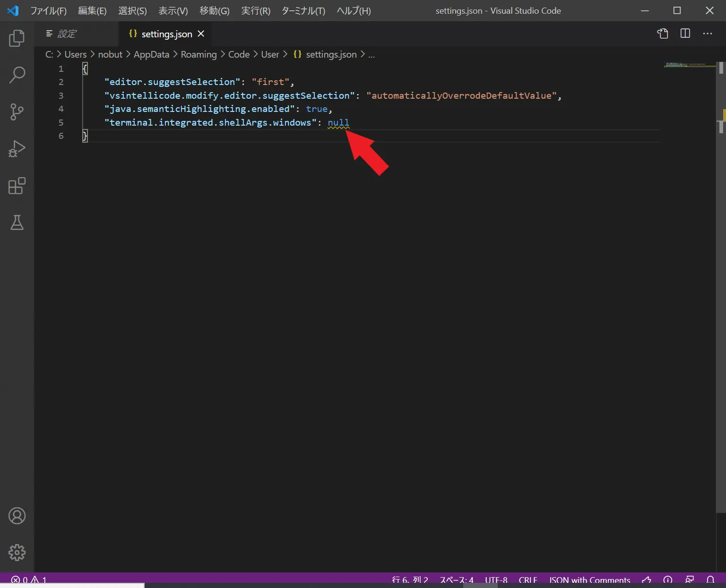Click the Roaming breadcrumb
The height and width of the screenshot is (588, 726).
pos(199,54)
